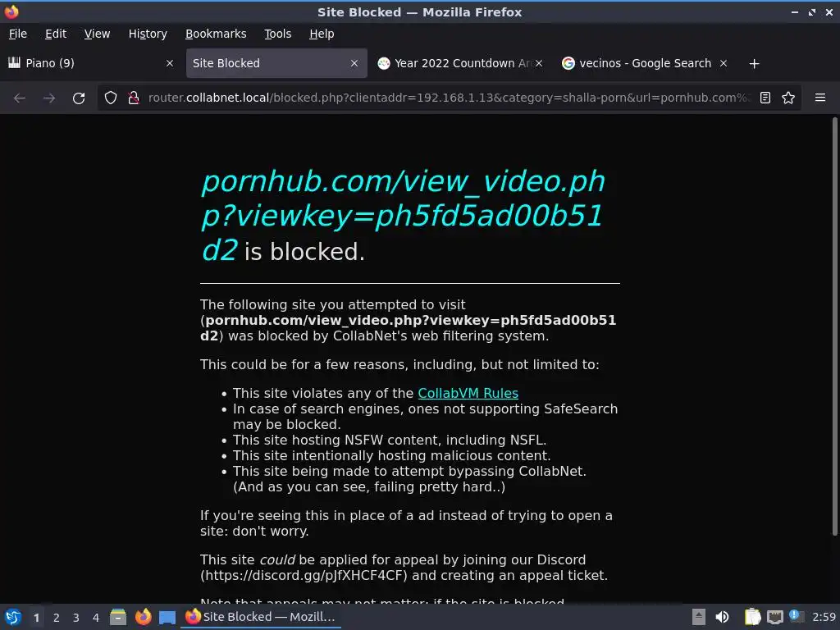The width and height of the screenshot is (840, 630).
Task: Click the large cyan blocked URL heading
Action: coord(403,216)
